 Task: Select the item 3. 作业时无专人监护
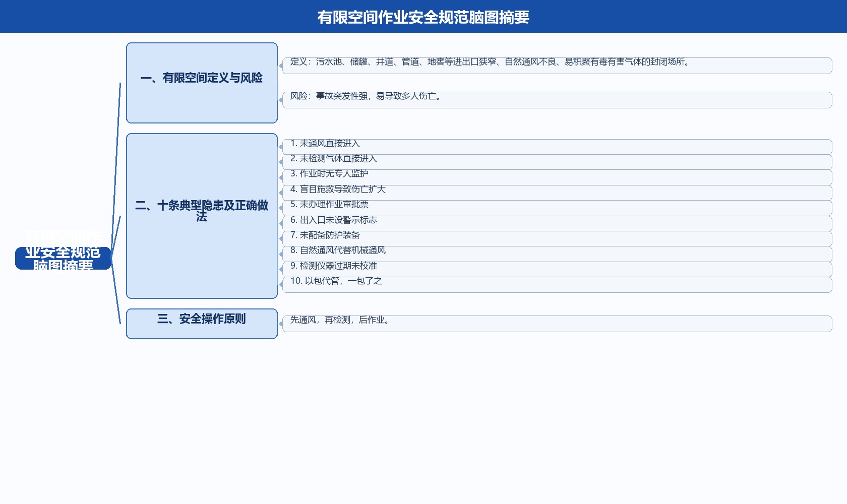[557, 177]
